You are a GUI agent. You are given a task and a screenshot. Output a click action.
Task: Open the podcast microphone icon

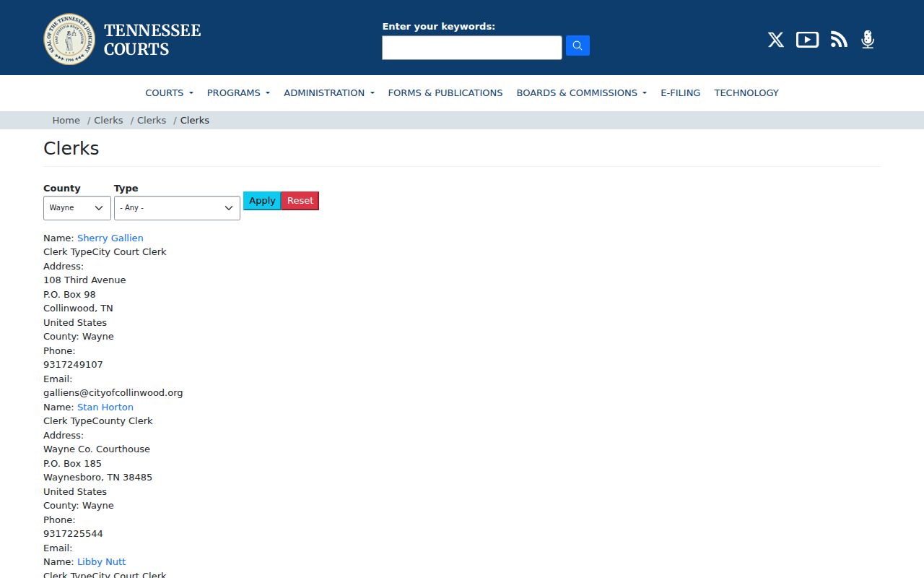868,40
